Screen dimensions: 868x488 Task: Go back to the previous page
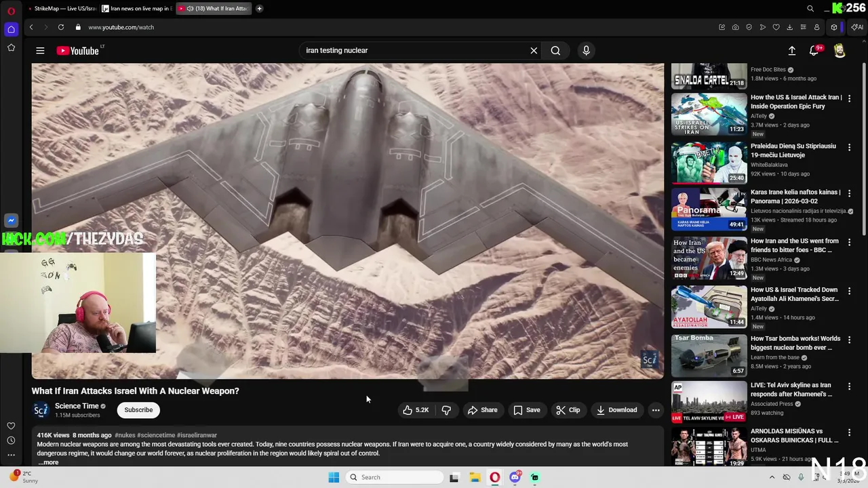(x=31, y=27)
